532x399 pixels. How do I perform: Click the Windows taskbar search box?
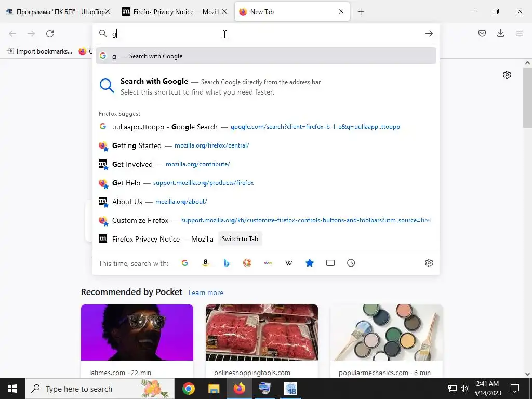tap(100, 389)
